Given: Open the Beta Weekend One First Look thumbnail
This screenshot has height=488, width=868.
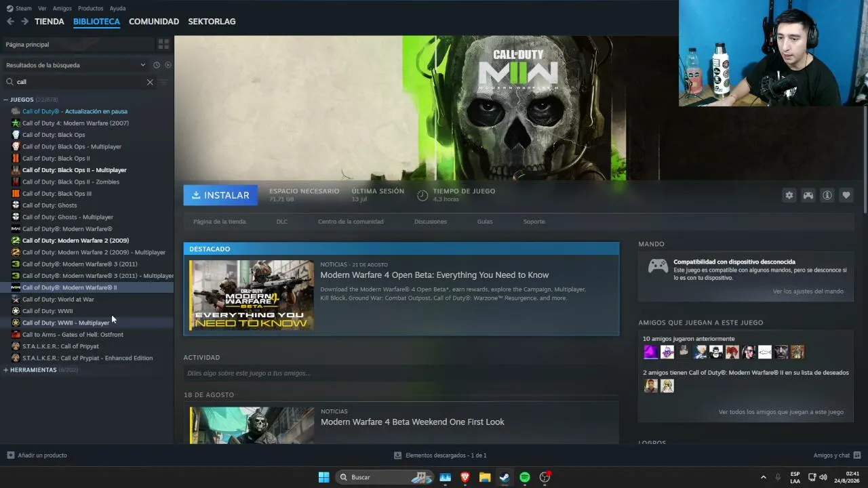Looking at the screenshot, I should 252,426.
